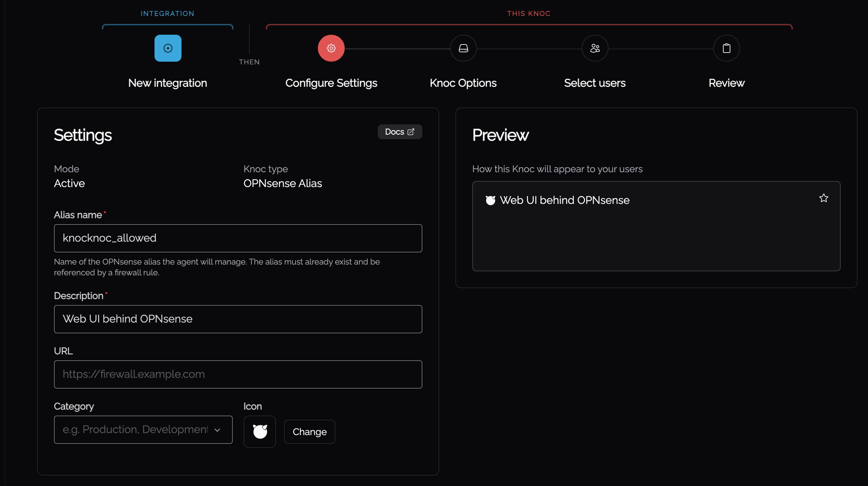Click the Change icon button
Viewport: 868px width, 486px height.
309,432
